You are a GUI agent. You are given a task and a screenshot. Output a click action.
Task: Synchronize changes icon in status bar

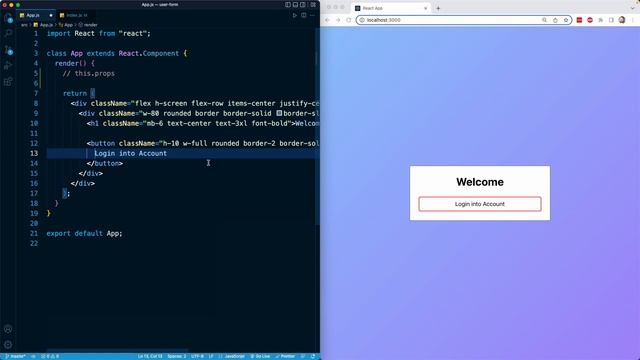33,356
